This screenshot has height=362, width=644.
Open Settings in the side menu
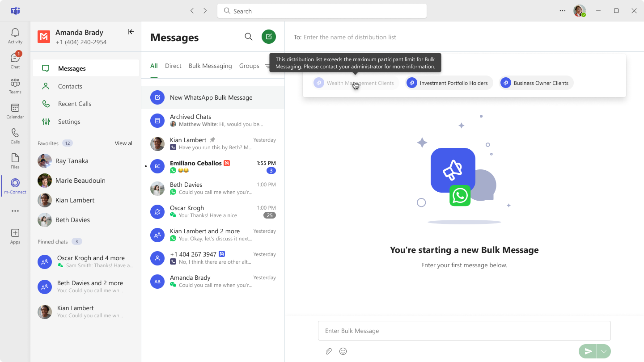86,122
